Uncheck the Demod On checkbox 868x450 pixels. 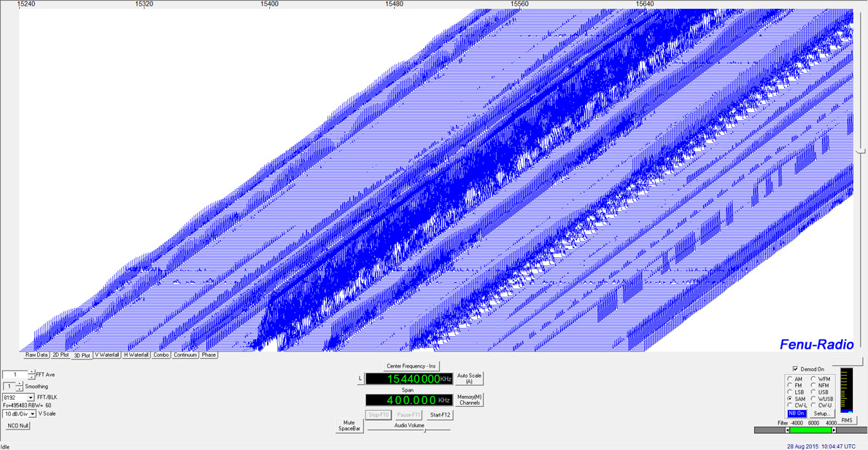point(795,369)
